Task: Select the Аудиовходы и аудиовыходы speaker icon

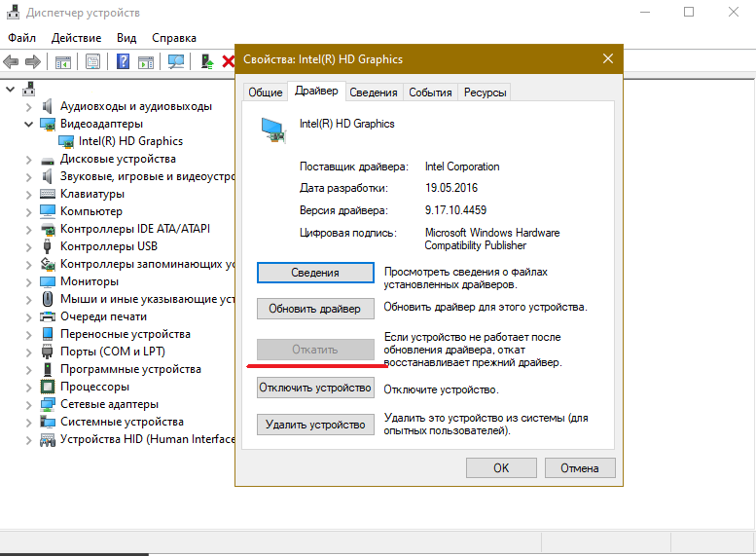Action: pyautogui.click(x=48, y=106)
